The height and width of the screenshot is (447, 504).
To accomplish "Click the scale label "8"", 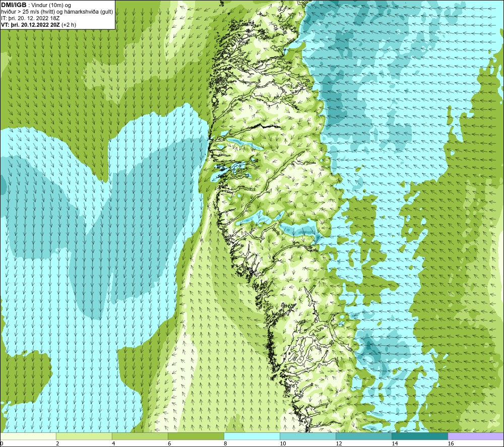I will point(225,443).
